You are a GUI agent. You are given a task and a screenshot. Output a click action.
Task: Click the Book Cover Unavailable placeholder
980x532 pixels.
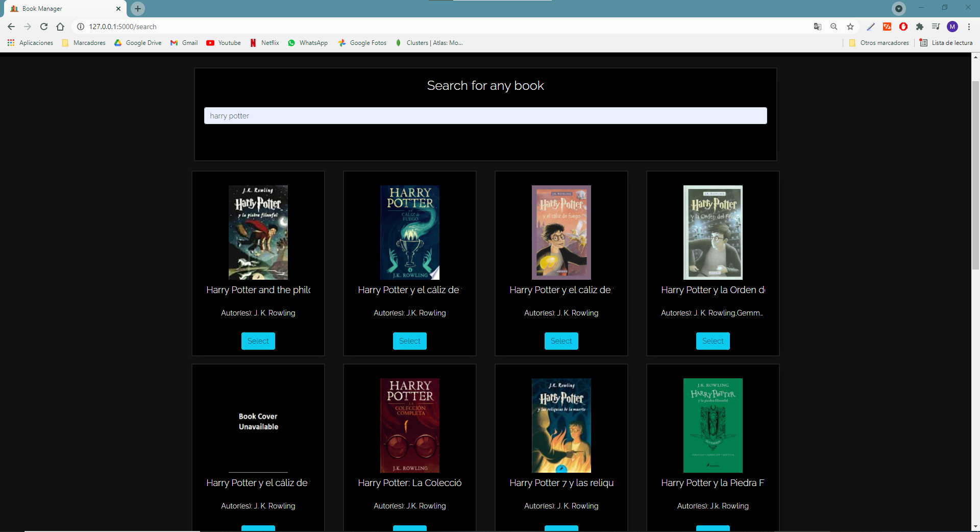coord(258,425)
